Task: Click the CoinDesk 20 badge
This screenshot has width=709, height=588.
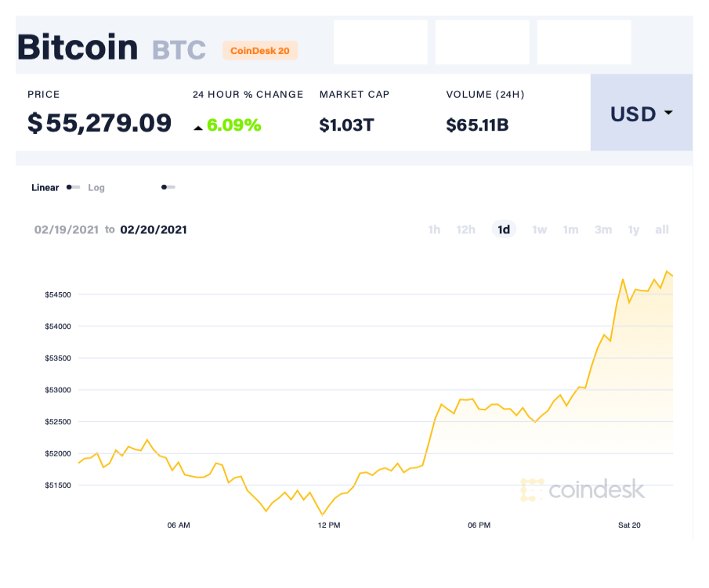Action: 260,50
